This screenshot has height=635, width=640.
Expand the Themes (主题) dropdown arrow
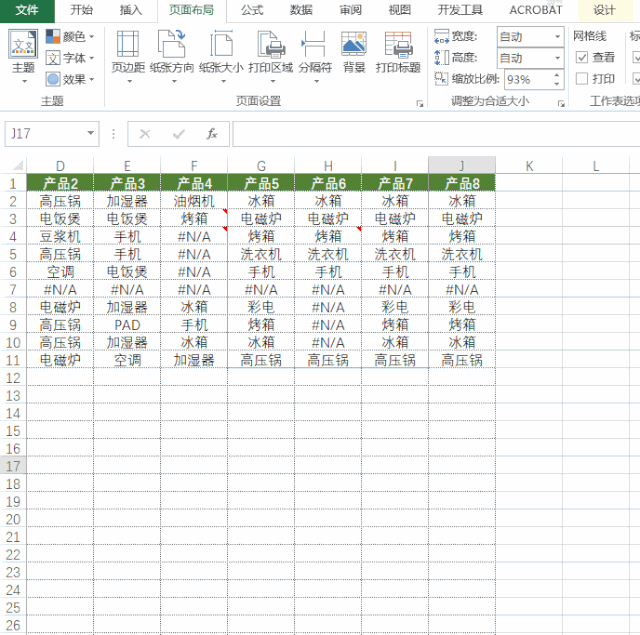pyautogui.click(x=24, y=82)
